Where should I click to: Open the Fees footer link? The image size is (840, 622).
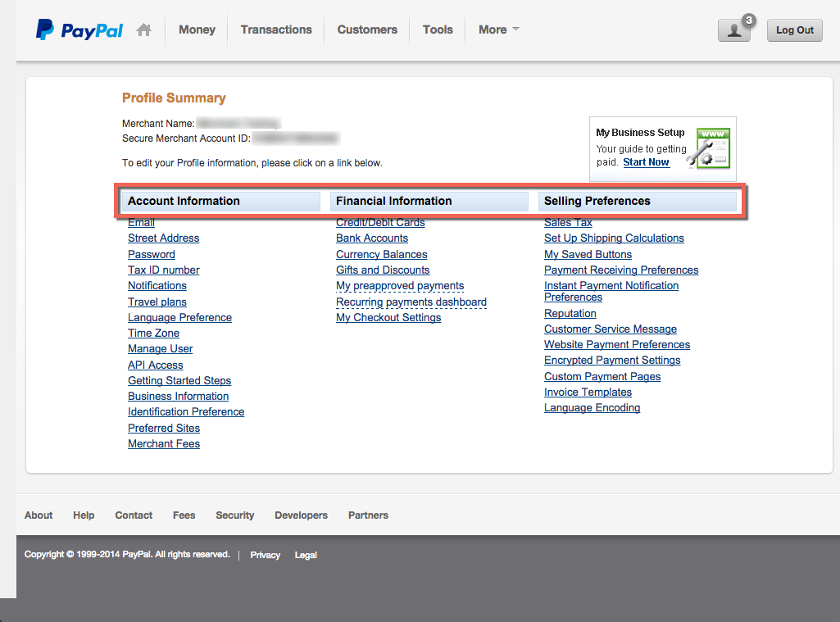point(184,515)
